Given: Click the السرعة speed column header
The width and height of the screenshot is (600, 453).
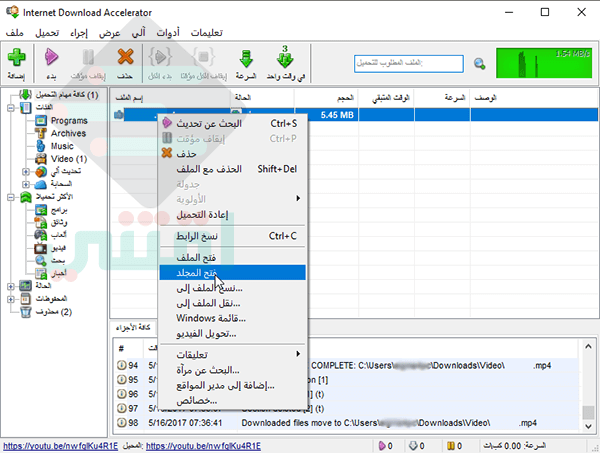Looking at the screenshot, I should coord(442,98).
